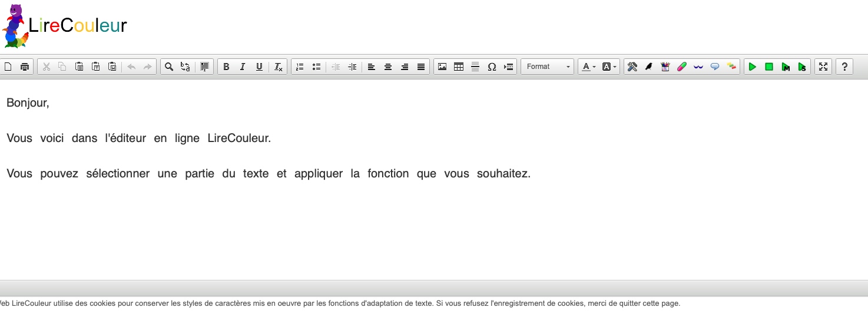Image resolution: width=868 pixels, height=320 pixels.
Task: Open help with the question mark button
Action: point(844,67)
